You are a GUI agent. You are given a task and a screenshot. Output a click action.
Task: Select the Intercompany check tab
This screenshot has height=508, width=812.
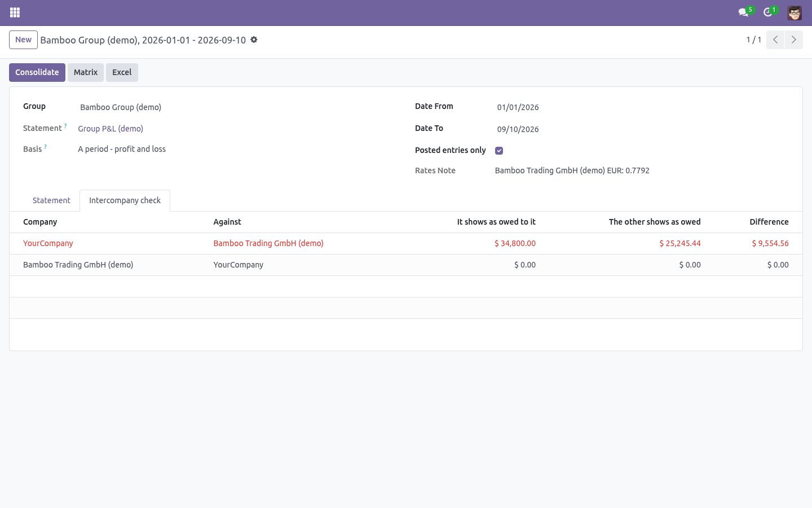[x=125, y=200]
